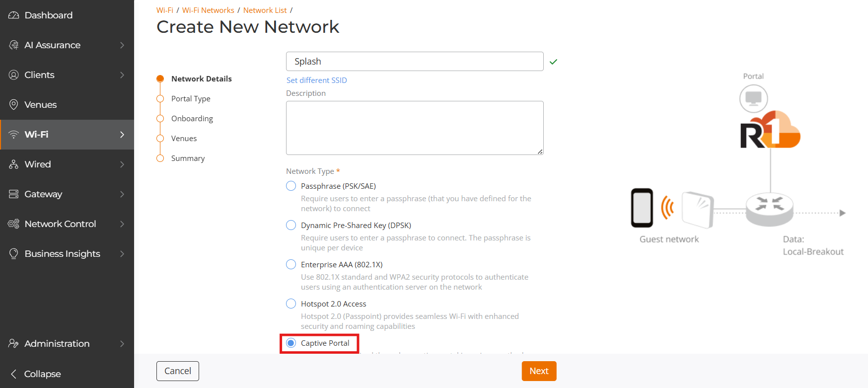Click the Network Control gears icon
Image resolution: width=868 pixels, height=388 pixels.
[13, 224]
